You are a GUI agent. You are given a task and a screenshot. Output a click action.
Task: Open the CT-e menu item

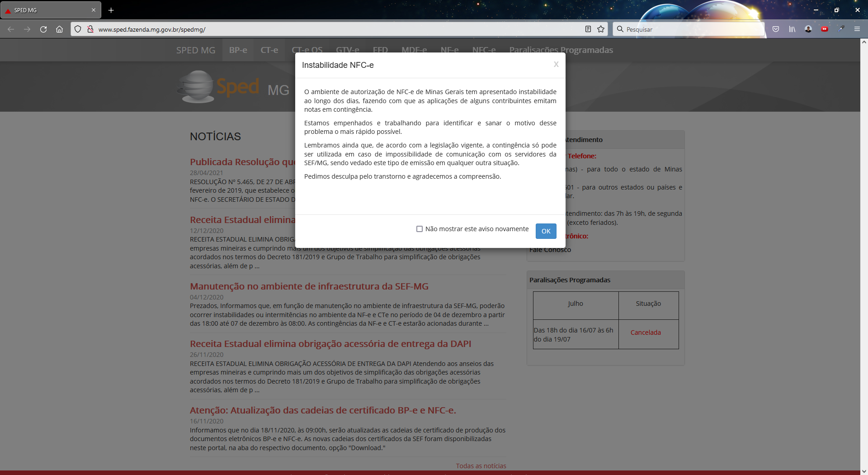click(x=269, y=50)
